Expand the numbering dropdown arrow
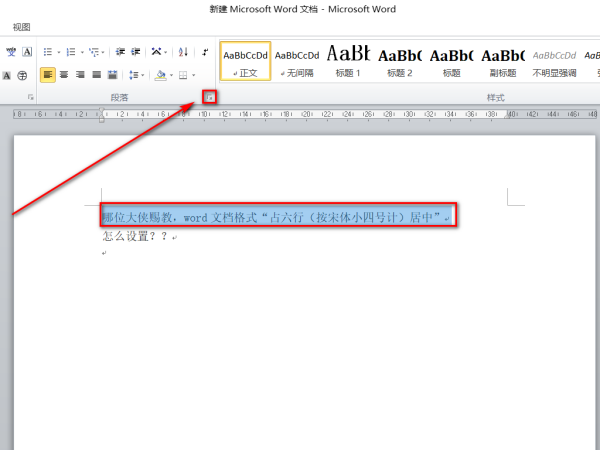The width and height of the screenshot is (600, 450). point(82,52)
